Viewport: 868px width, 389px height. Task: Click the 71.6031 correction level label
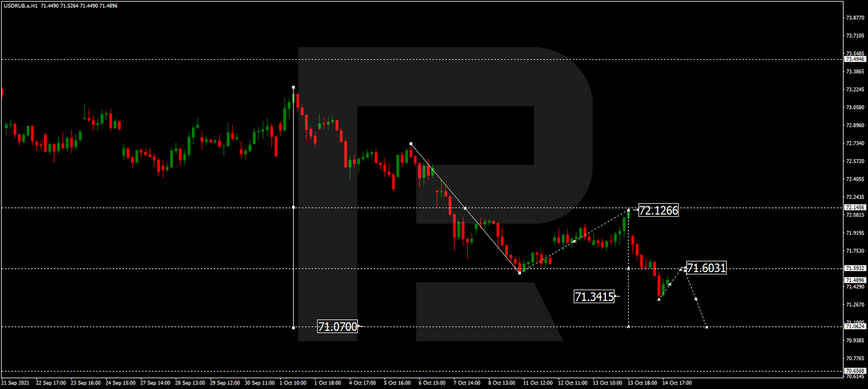[706, 269]
